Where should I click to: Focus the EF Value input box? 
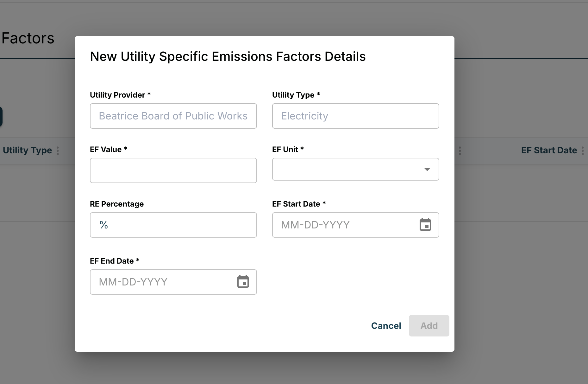click(173, 170)
